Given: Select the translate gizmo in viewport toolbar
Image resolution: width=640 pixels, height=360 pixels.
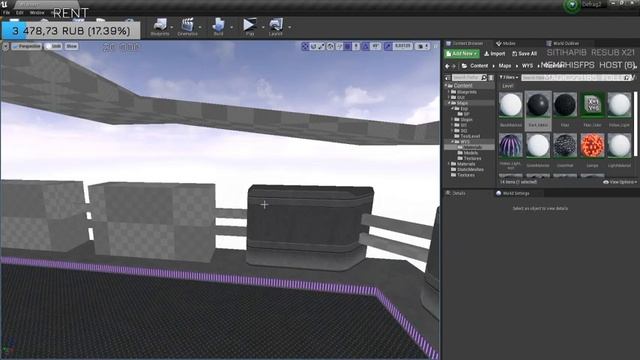Looking at the screenshot, I should [x=305, y=47].
